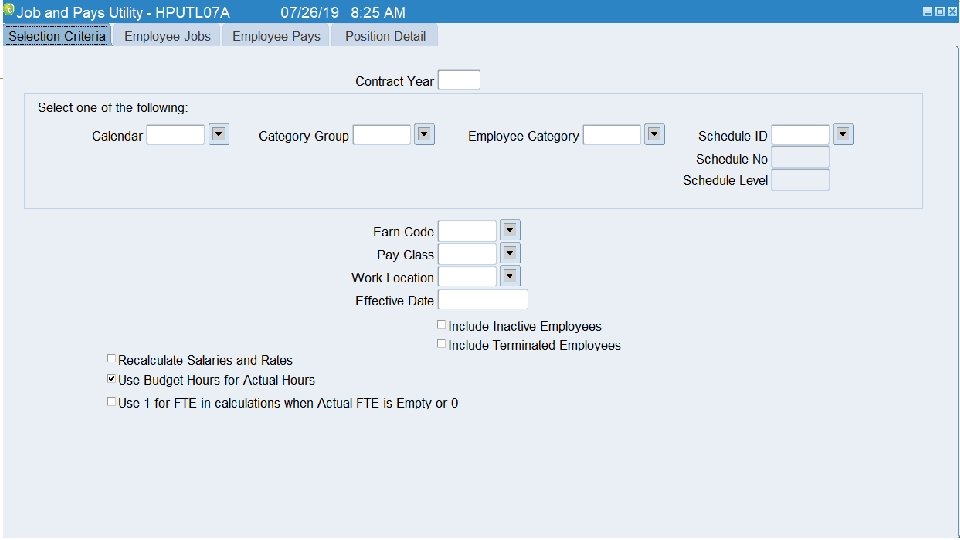Enable Include Inactive Employees checkbox
Image resolution: width=960 pixels, height=540 pixels.
[x=442, y=326]
